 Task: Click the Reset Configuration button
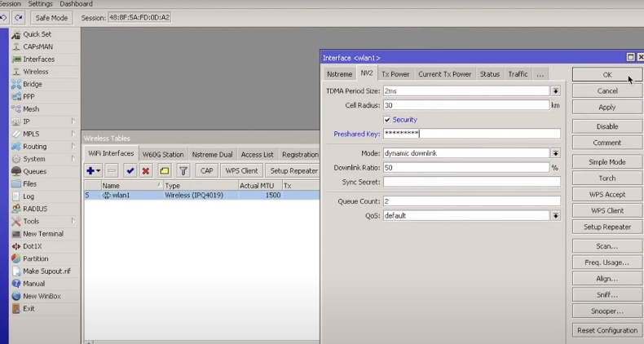607,330
